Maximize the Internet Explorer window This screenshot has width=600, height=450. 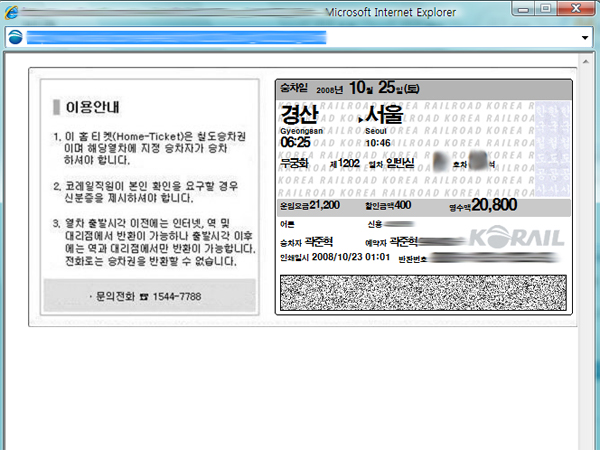[x=546, y=8]
